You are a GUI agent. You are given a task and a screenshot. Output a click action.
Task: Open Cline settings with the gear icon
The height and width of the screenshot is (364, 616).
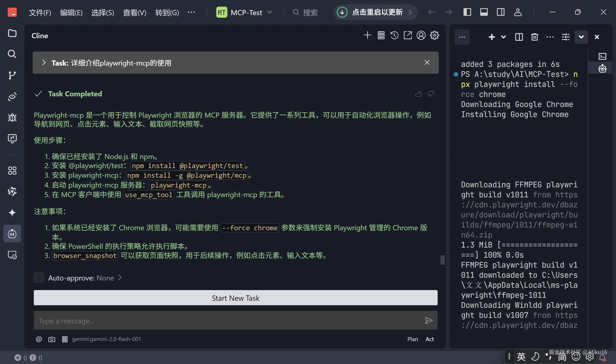click(x=434, y=35)
